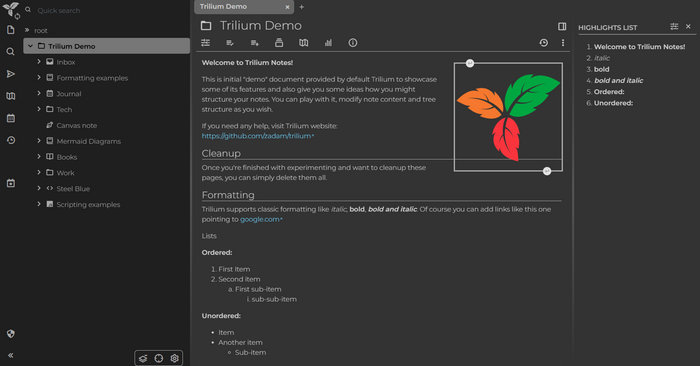The width and height of the screenshot is (700, 366).
Task: Open search notes from the left sidebar
Action: 11,52
